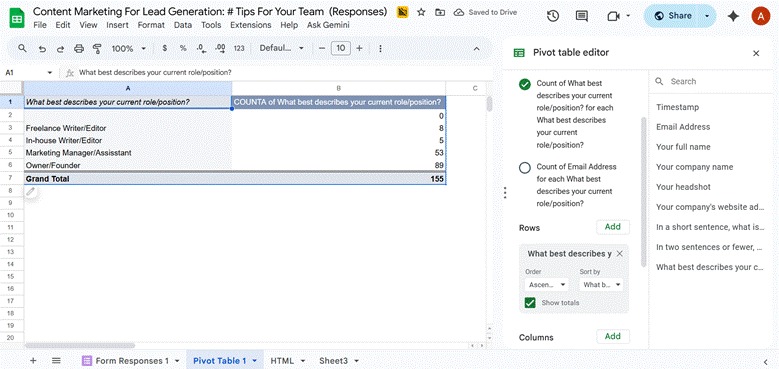Select the Your headshot field

pyautogui.click(x=683, y=187)
